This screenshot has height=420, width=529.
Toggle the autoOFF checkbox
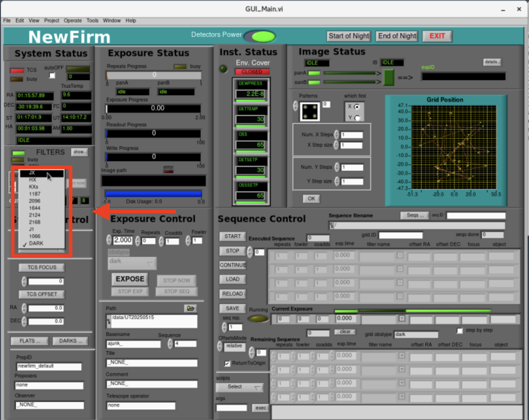pos(52,75)
